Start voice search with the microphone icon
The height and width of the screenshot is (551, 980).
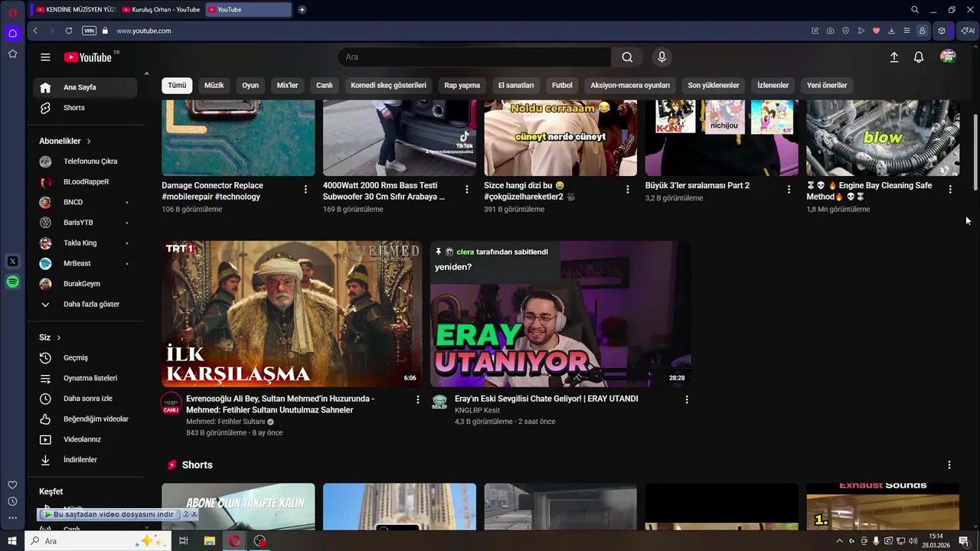662,57
